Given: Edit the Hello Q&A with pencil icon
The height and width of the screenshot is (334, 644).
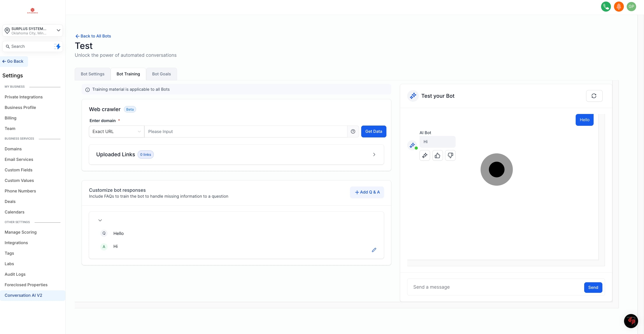Looking at the screenshot, I should point(374,250).
